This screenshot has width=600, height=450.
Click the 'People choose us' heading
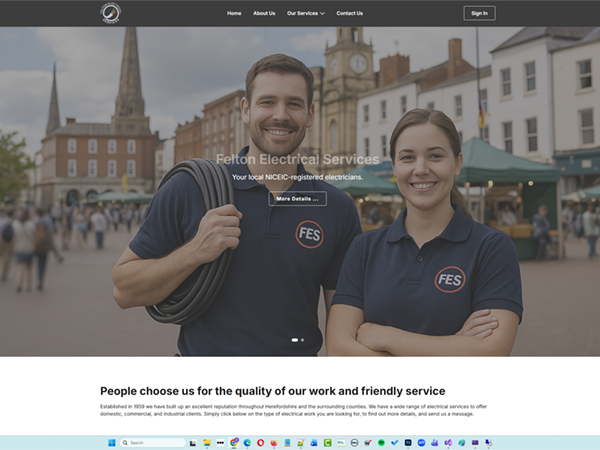[272, 391]
